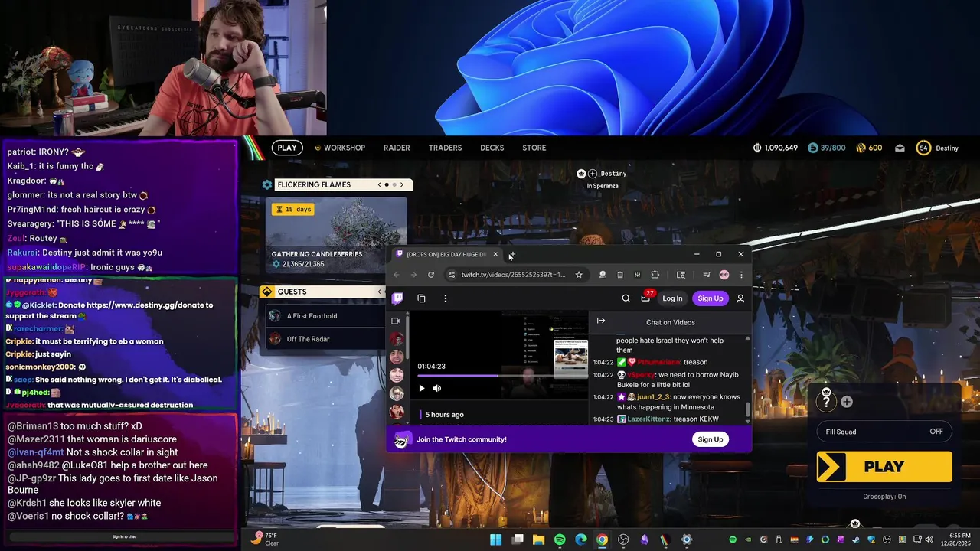
Task: Click the 600 token balance
Action: tap(869, 148)
